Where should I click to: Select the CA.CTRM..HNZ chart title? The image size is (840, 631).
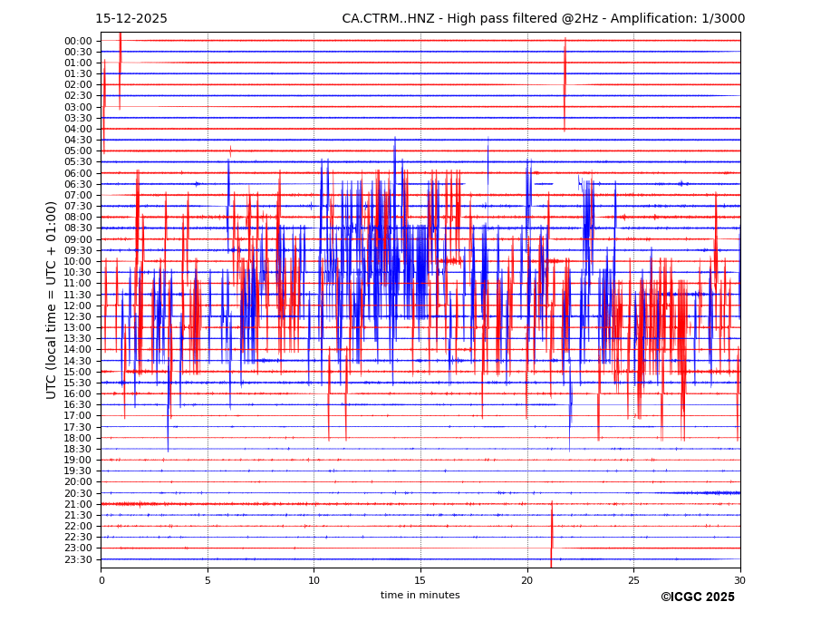point(543,19)
